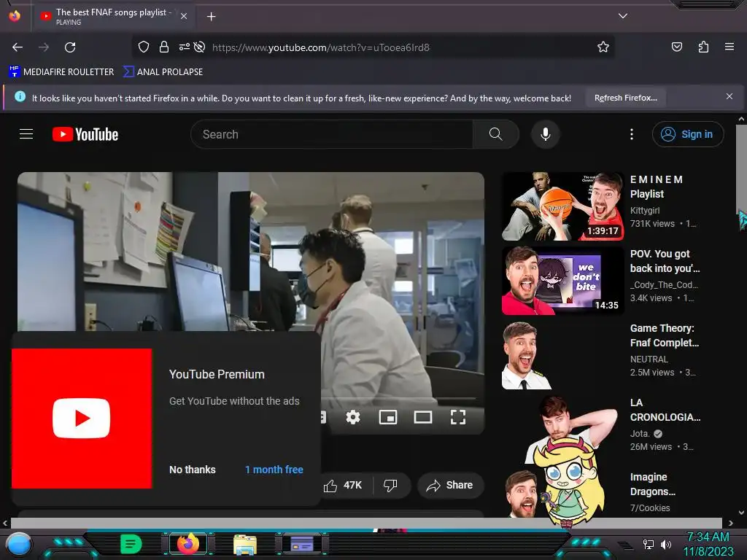The width and height of the screenshot is (747, 560).
Task: Close the FNAF songs playlist tab
Action: pyautogui.click(x=183, y=16)
